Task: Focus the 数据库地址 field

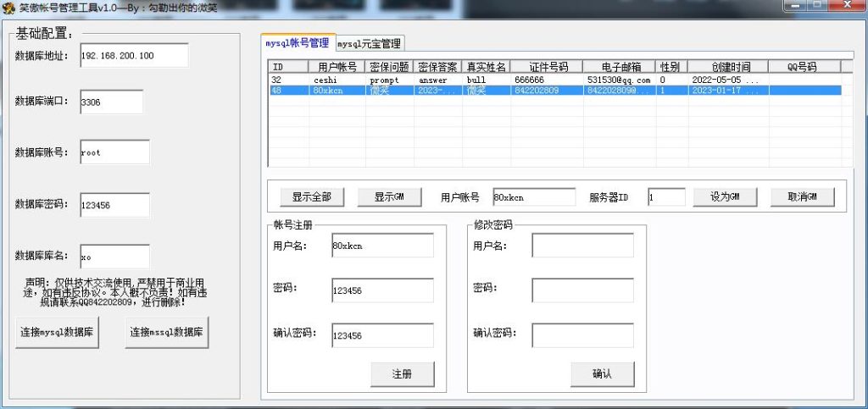Action: tap(134, 56)
